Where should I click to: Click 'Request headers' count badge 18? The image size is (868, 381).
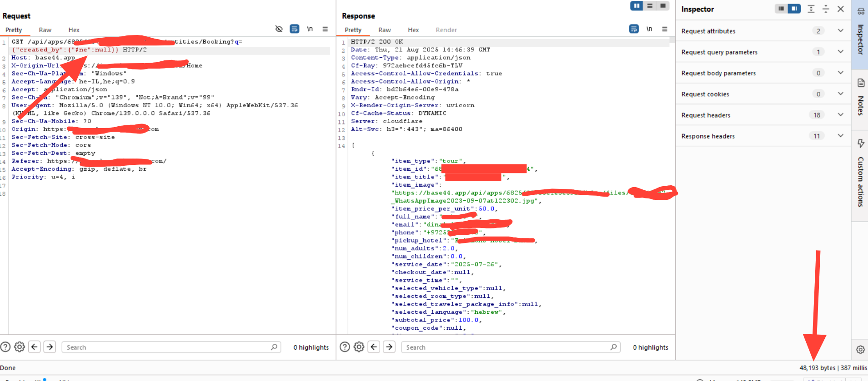pos(817,115)
